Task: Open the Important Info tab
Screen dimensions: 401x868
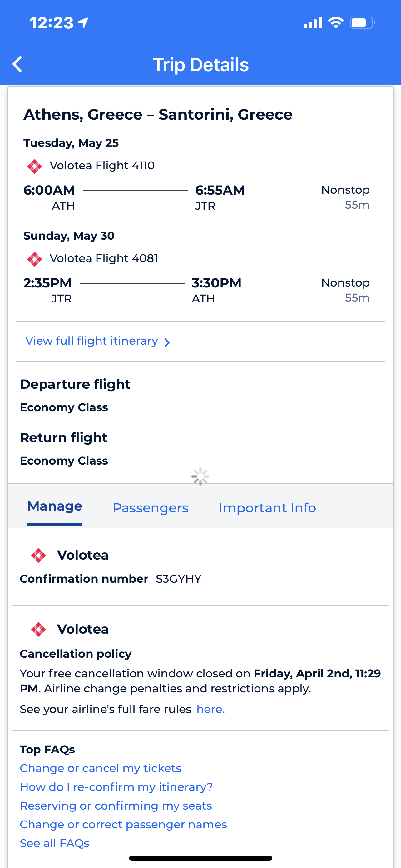Action: pyautogui.click(x=267, y=508)
